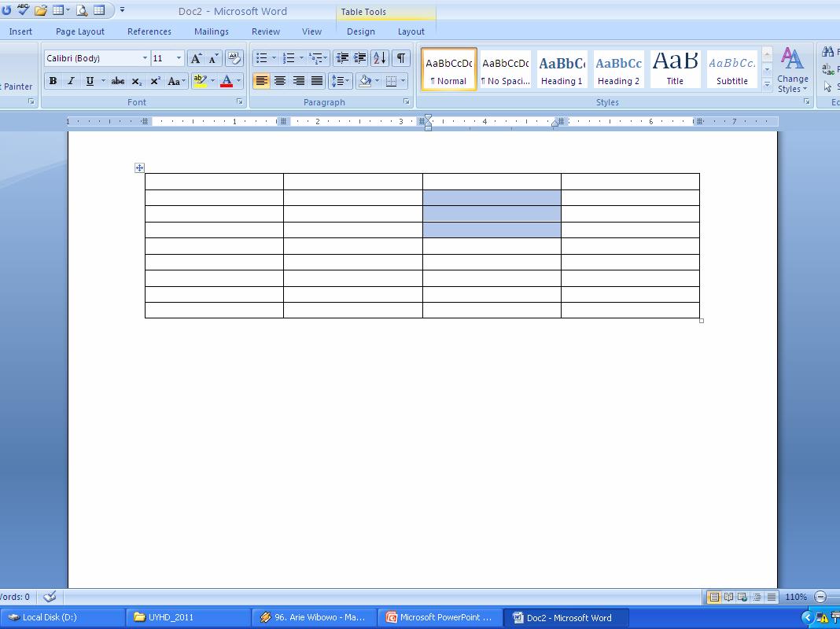This screenshot has height=629, width=840.
Task: Select Center alignment
Action: coord(280,81)
